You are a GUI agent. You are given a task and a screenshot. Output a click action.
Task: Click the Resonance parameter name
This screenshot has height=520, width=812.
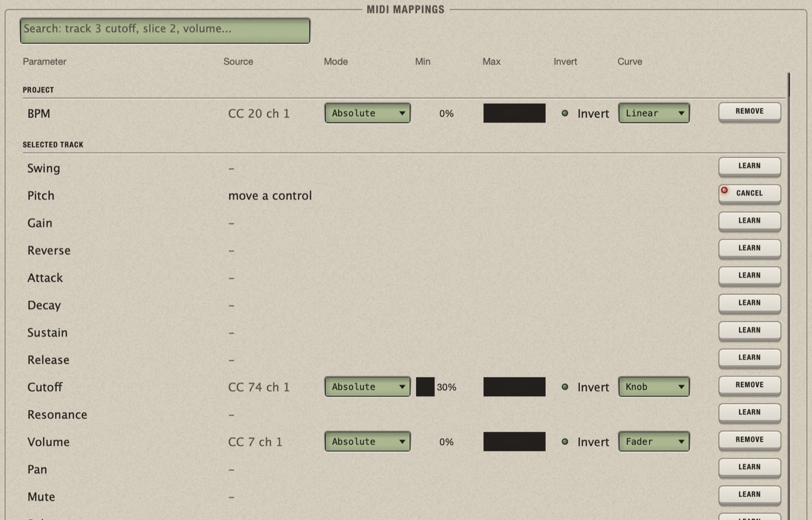tap(57, 414)
